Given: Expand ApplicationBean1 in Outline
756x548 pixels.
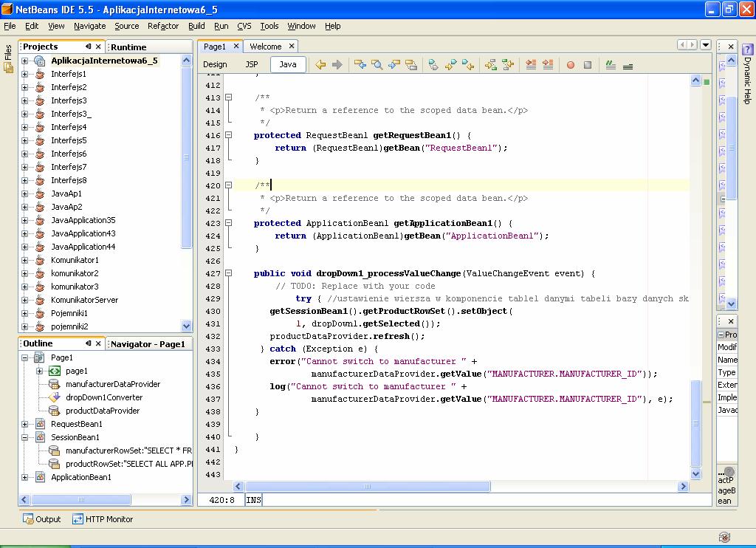Looking at the screenshot, I should point(24,477).
